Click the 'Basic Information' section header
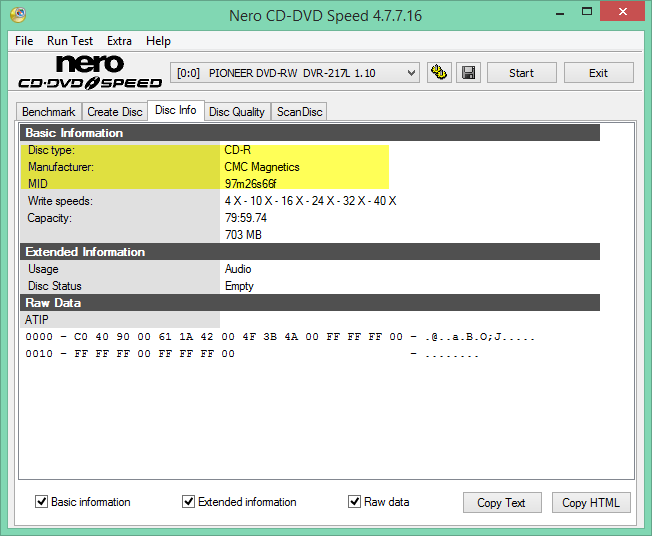 310,133
